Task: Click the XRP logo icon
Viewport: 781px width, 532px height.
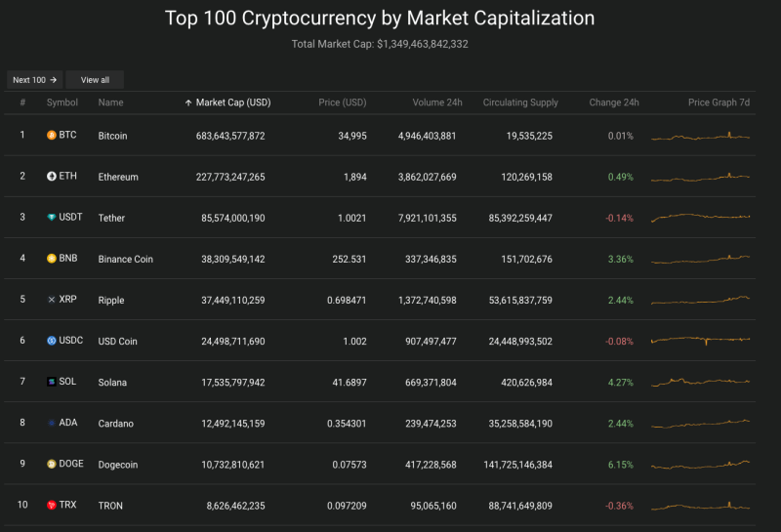Action: (x=52, y=300)
